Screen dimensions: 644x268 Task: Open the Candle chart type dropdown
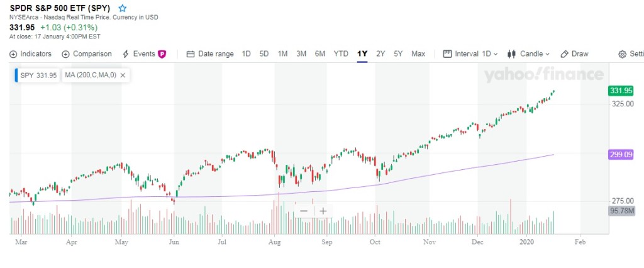pyautogui.click(x=529, y=54)
